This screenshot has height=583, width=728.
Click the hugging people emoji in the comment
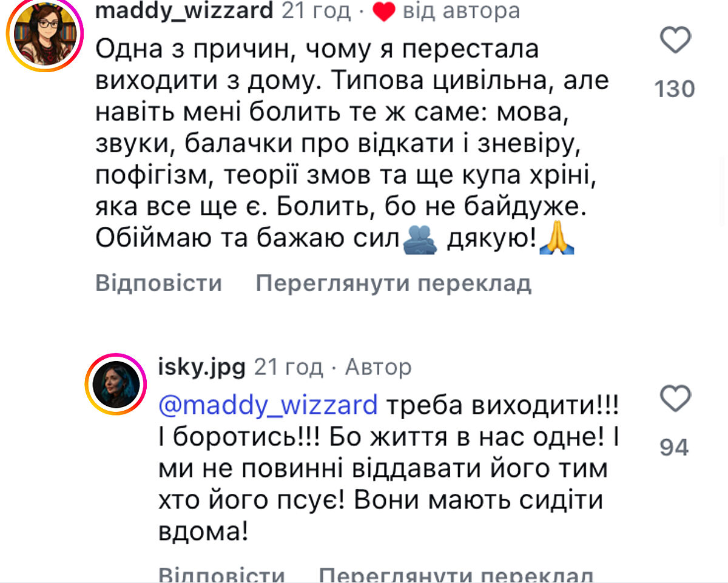420,240
